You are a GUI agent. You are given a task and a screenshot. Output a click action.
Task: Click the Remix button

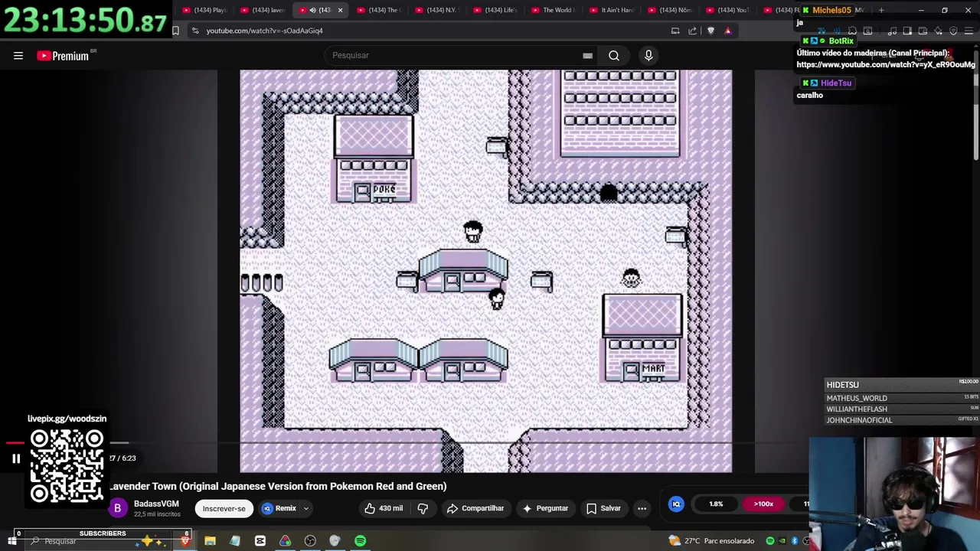(279, 508)
